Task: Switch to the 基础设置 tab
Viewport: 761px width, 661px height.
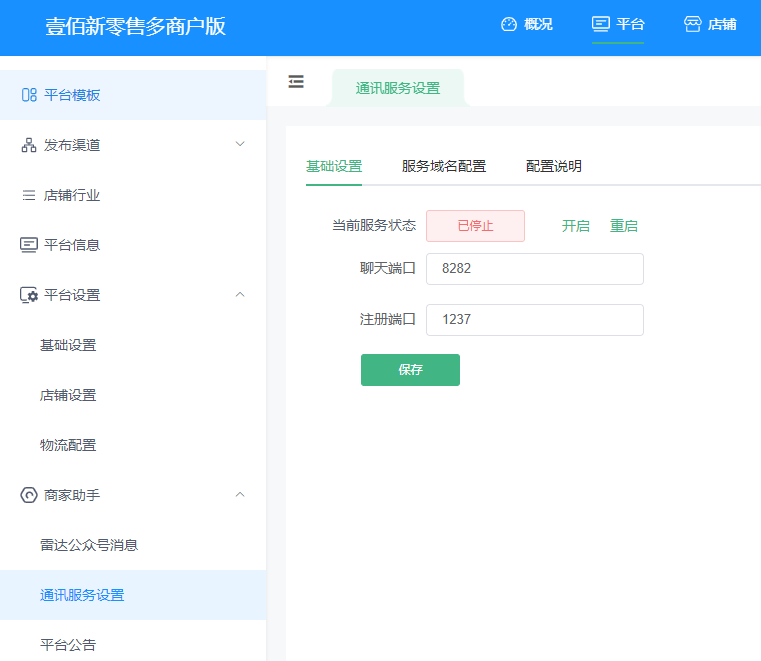Action: [x=334, y=166]
